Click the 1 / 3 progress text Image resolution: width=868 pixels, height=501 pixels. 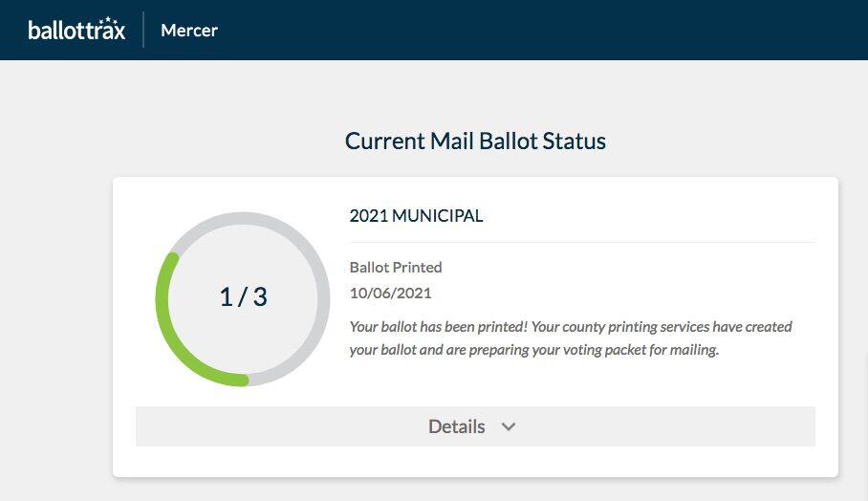pyautogui.click(x=243, y=296)
